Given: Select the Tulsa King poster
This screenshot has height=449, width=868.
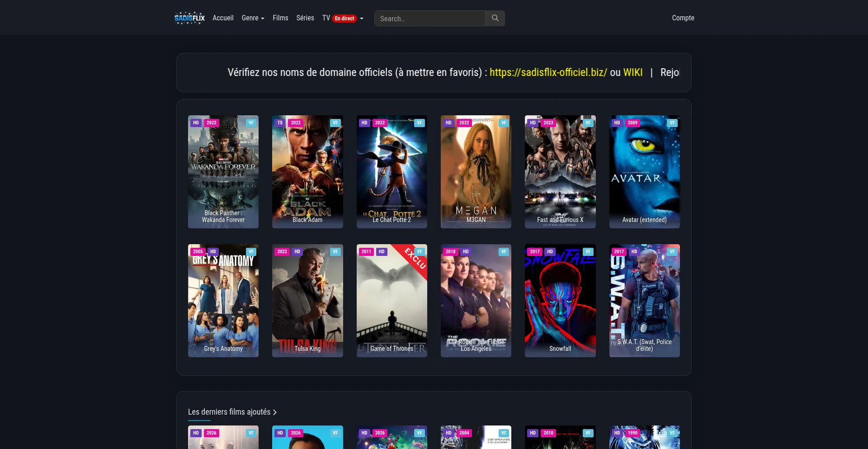Looking at the screenshot, I should pos(307,301).
